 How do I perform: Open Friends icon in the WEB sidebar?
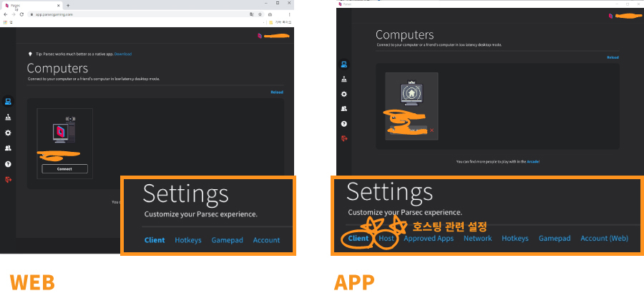point(8,148)
